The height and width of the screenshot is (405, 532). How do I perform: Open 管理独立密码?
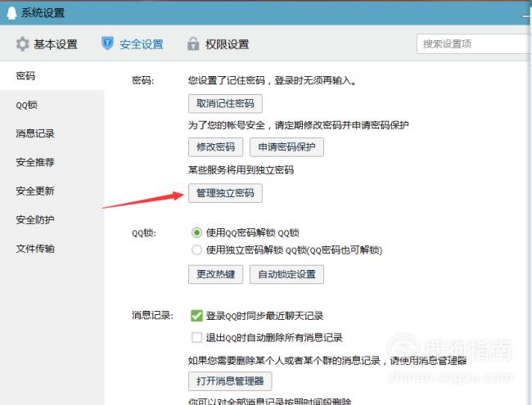click(x=225, y=193)
